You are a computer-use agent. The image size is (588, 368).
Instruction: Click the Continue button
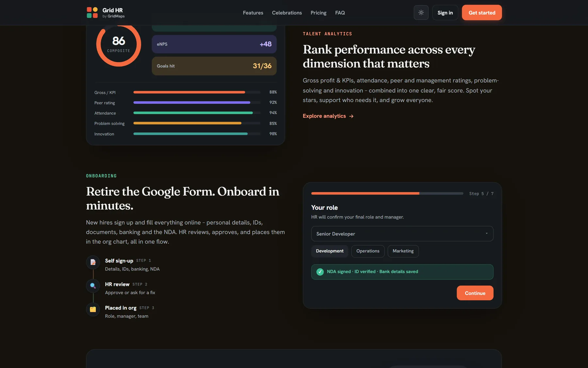click(x=475, y=293)
